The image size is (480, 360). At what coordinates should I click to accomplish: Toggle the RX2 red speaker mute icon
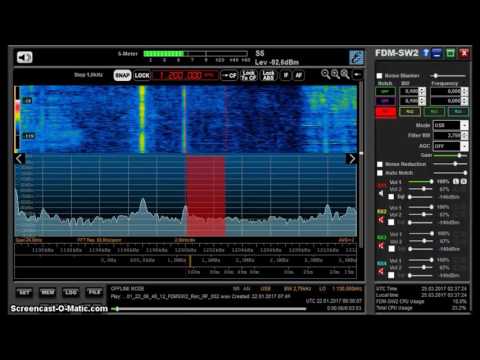381,220
